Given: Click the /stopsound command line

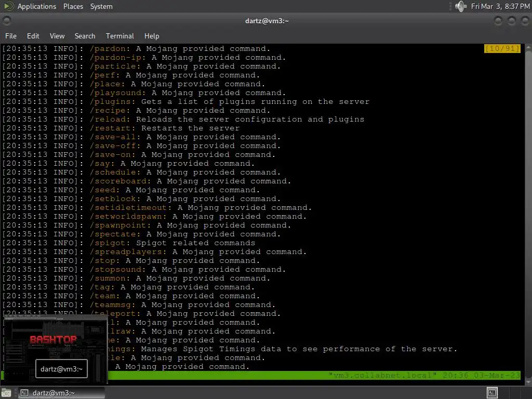Looking at the screenshot, I should tap(144, 269).
